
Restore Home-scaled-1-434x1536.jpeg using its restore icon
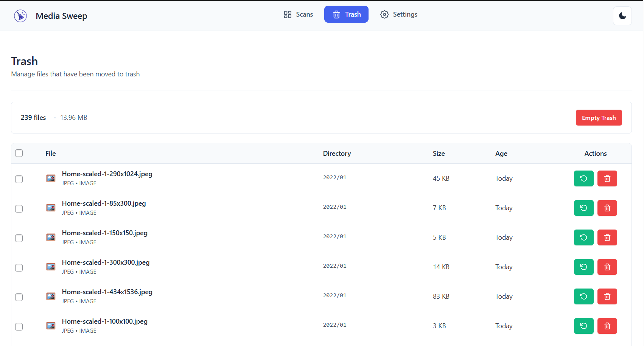(x=583, y=296)
